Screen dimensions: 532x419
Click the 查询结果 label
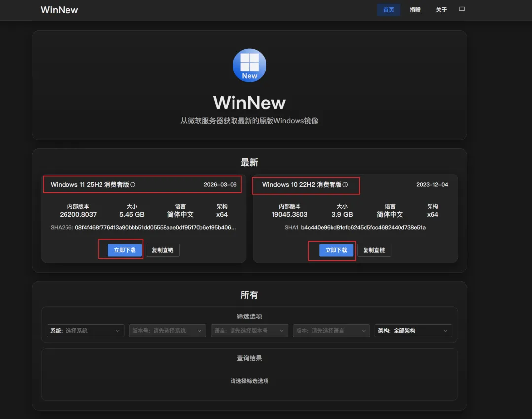(249, 358)
